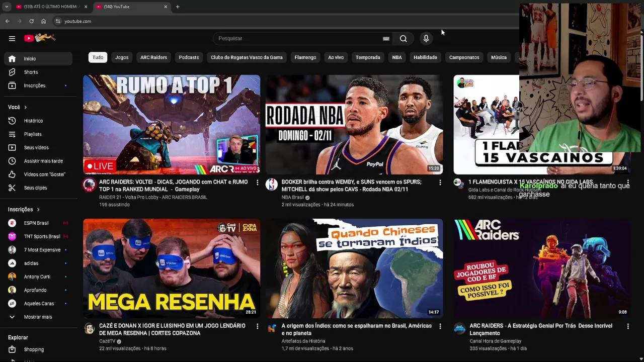Select the Jogos filter chip
This screenshot has height=362, width=644.
[x=122, y=57]
